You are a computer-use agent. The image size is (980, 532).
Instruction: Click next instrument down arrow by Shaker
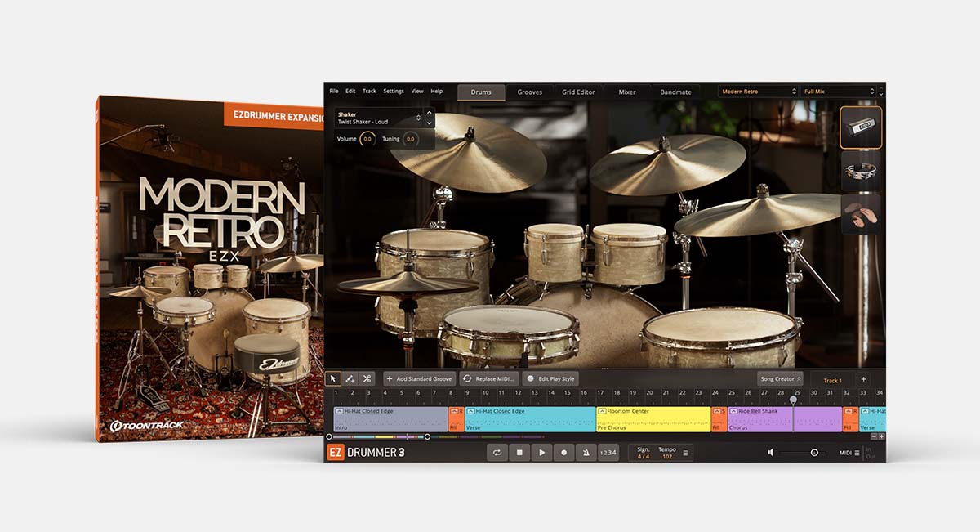tap(429, 122)
